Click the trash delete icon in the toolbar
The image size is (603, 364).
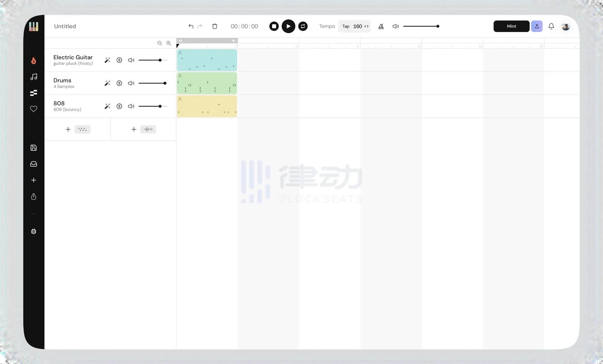215,26
